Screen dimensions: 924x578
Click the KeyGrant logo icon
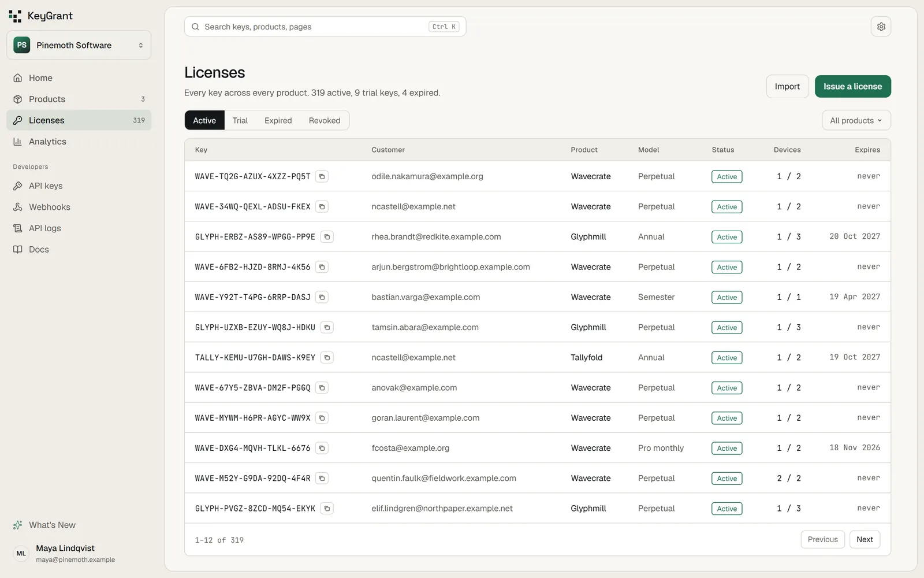click(x=15, y=16)
